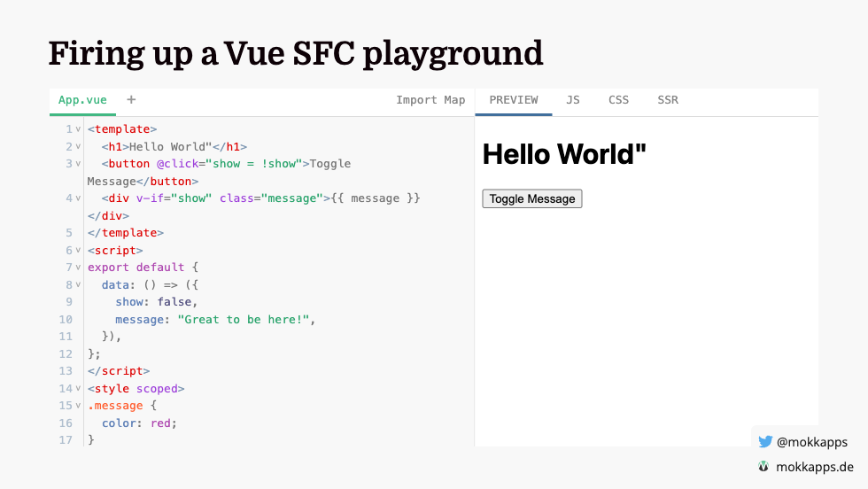Click the closing </script> tag
This screenshot has height=489, width=868.
click(x=119, y=371)
